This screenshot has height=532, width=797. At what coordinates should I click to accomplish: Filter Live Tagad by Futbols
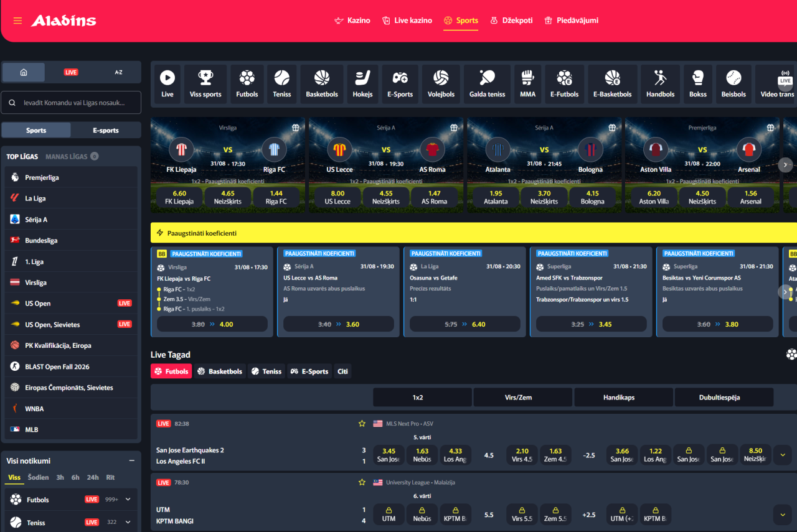(x=171, y=371)
